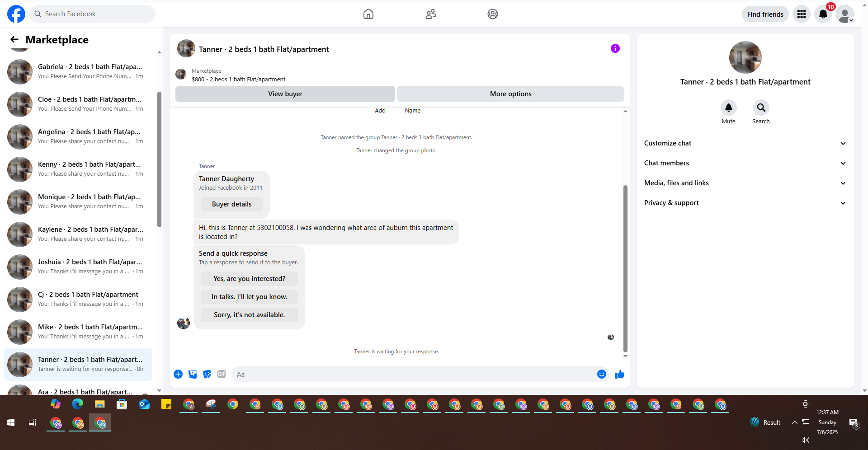Screen dimensions: 868x450
Task: Open Microsoft Store in the taskbar
Action: pyautogui.click(x=122, y=404)
